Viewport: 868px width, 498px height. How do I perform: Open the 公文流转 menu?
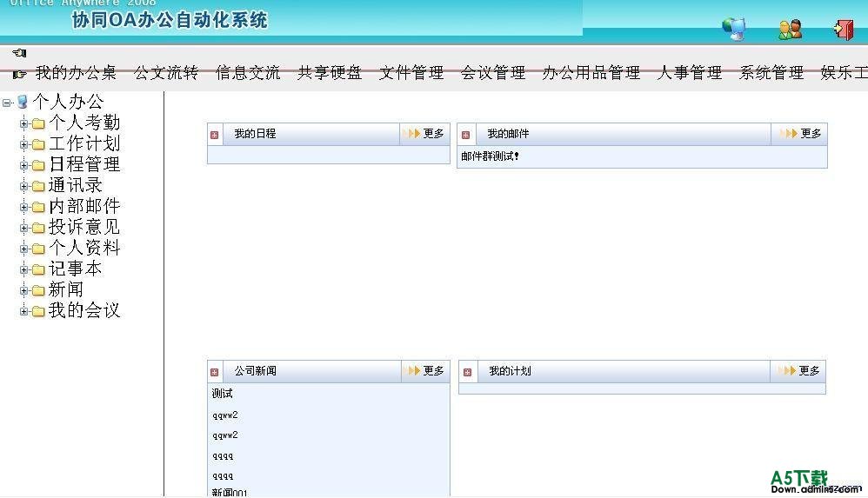coord(166,72)
